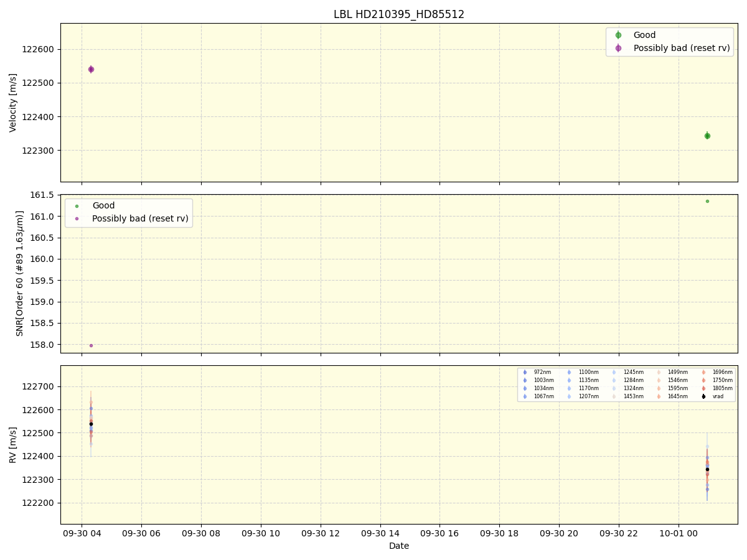Click the green Good marker in the velocity legend

(618, 35)
